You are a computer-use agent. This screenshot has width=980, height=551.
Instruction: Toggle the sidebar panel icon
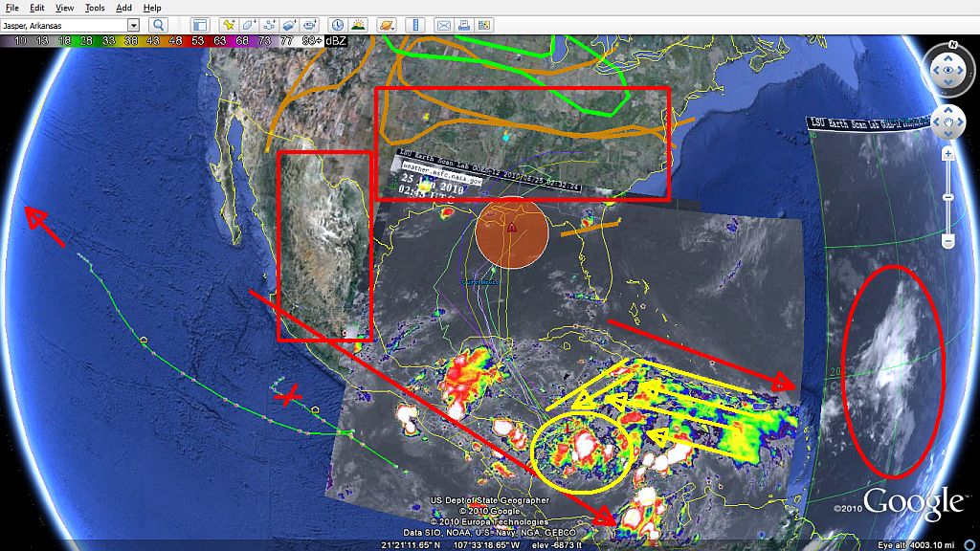click(x=199, y=25)
